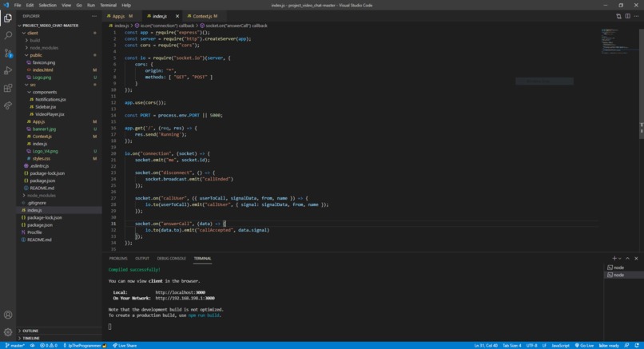Open the Search view in activity bar

(8, 36)
